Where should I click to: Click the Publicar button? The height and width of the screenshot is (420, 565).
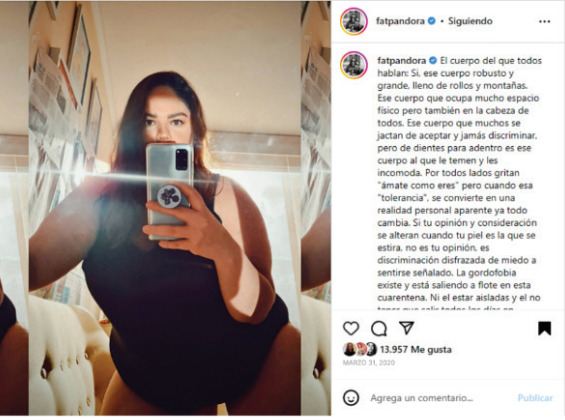[535, 398]
